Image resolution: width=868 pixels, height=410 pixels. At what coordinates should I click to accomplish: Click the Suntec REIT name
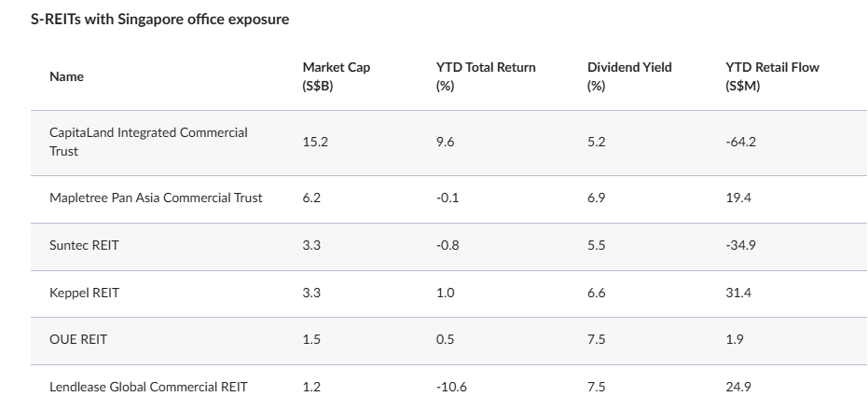pos(84,245)
